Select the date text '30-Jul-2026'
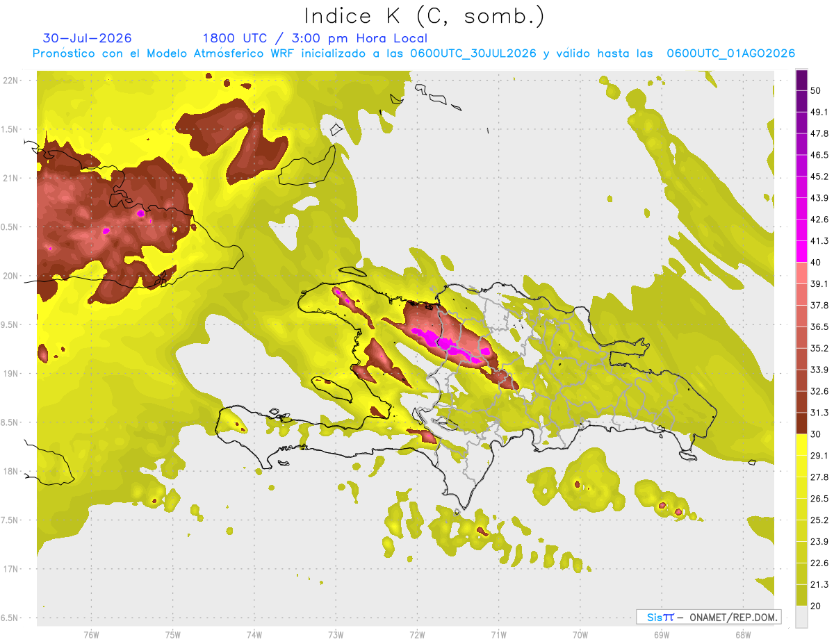Screen dimensions: 834x644 [x=88, y=38]
